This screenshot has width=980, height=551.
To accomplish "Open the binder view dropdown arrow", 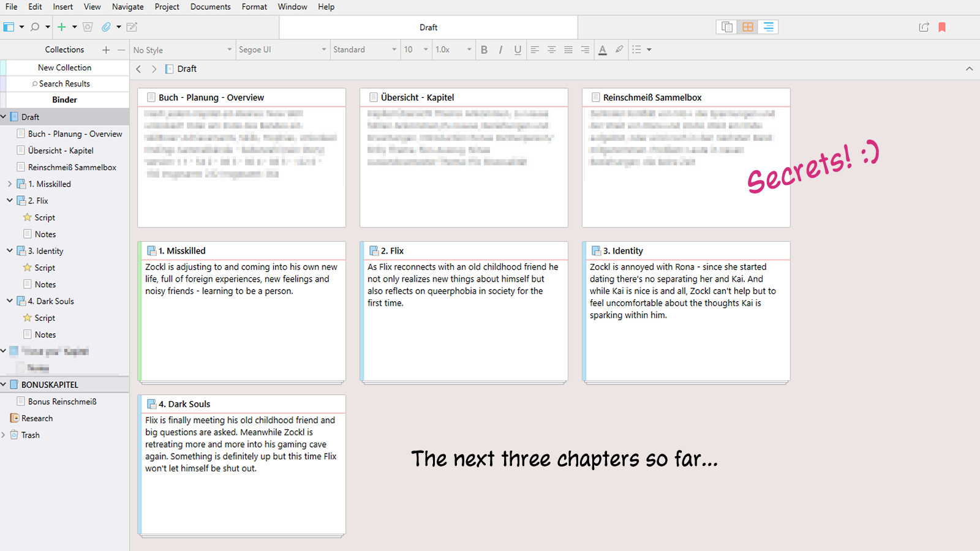I will pos(21,27).
